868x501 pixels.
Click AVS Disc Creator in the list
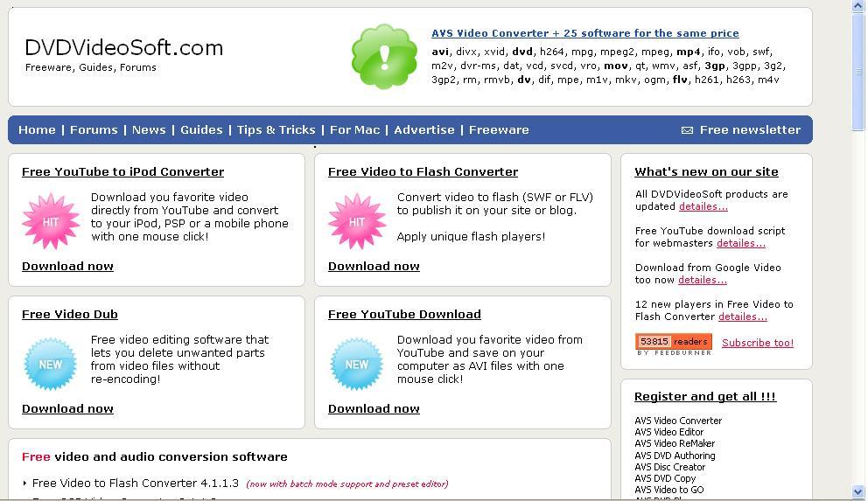pyautogui.click(x=670, y=467)
